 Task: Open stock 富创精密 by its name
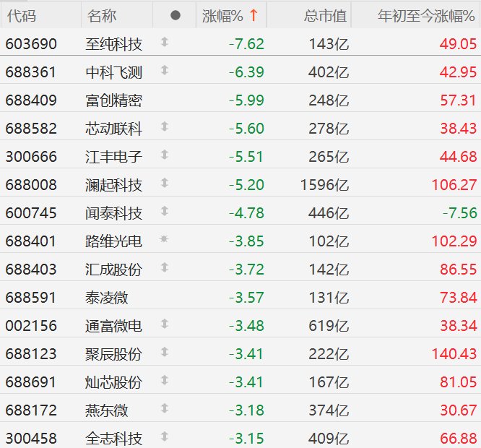pos(113,100)
